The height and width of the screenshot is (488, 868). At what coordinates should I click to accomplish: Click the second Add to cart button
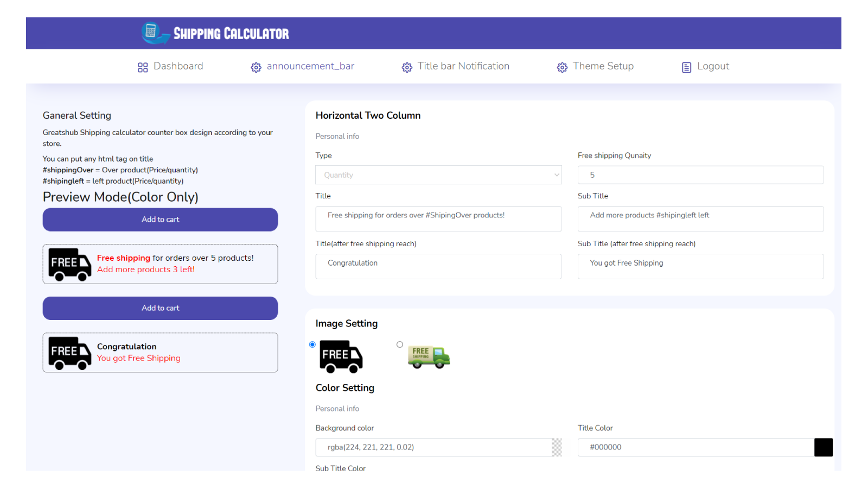(161, 308)
